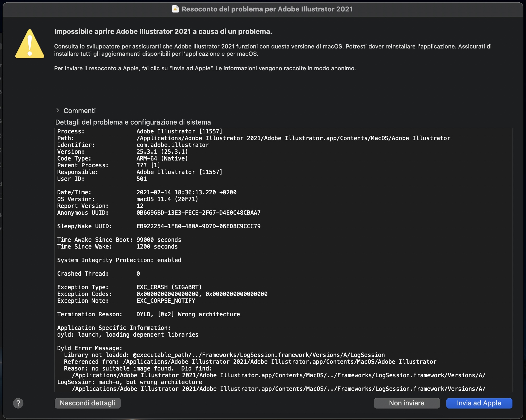Click the Path line with Applications folder path
The width and height of the screenshot is (526, 420).
[x=254, y=138]
